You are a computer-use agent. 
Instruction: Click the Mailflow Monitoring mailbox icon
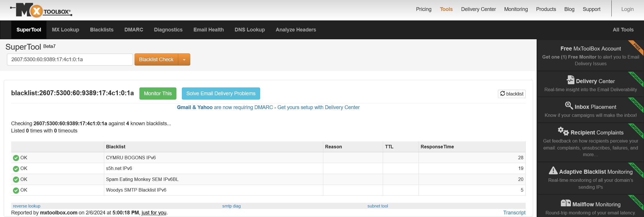(x=566, y=203)
